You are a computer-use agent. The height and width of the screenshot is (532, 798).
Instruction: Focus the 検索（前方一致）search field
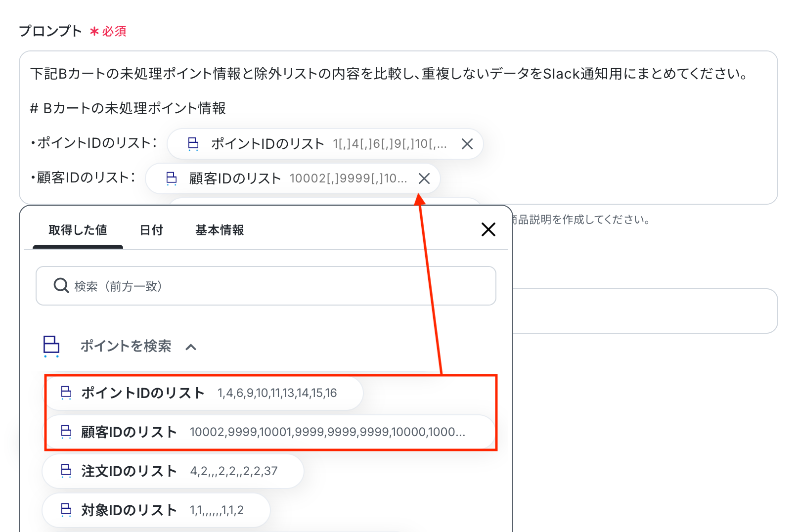(x=277, y=286)
